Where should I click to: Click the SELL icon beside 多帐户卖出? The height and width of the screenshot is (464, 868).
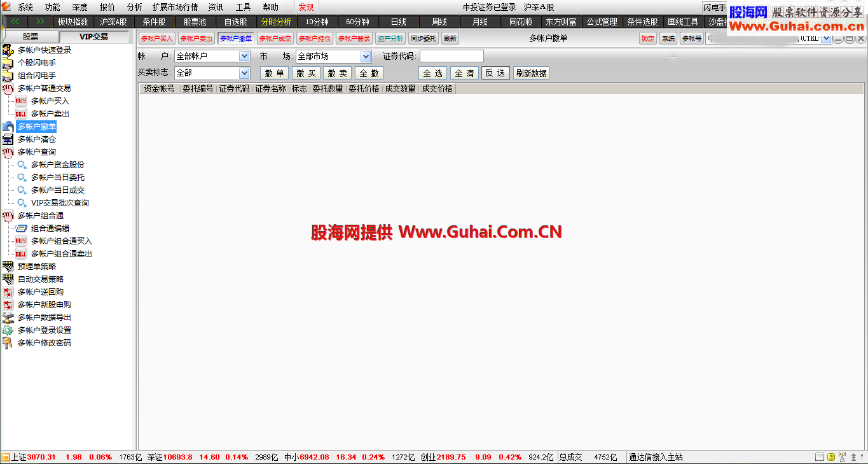[x=21, y=114]
